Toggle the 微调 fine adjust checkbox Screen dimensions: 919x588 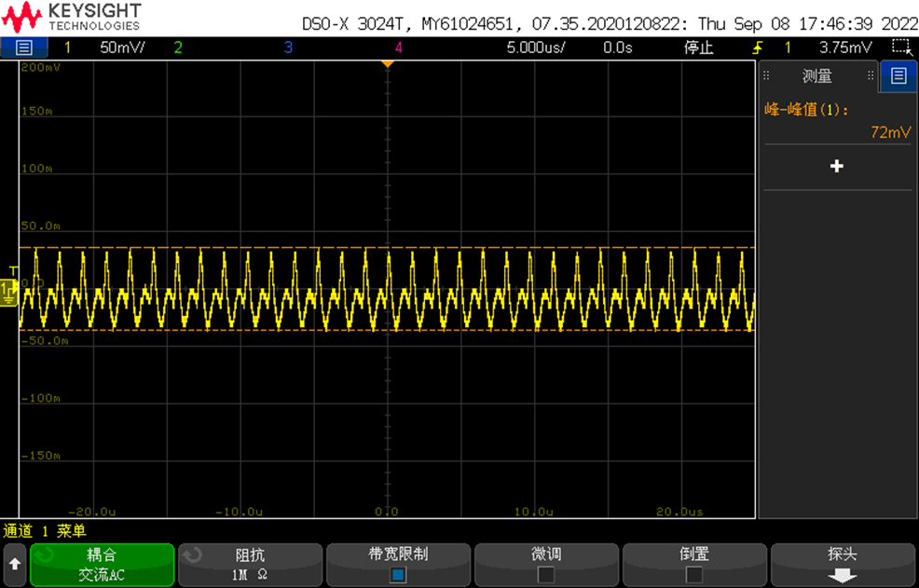pos(545,575)
